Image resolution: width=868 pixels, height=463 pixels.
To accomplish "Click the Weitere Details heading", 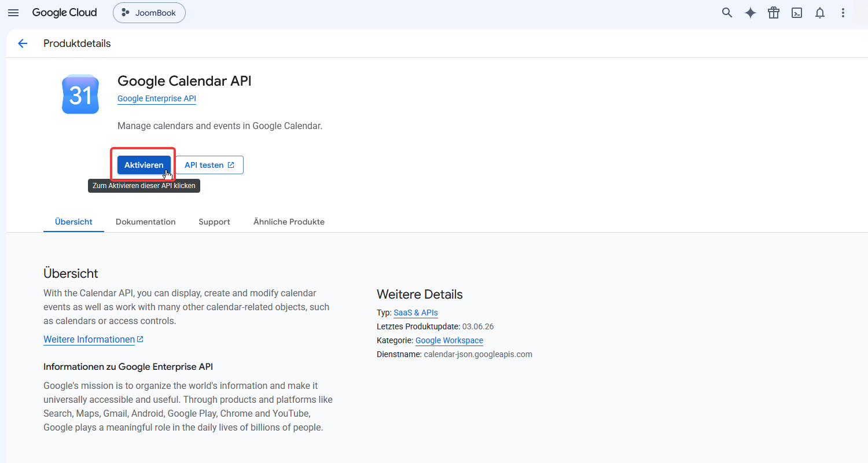I will (x=420, y=294).
